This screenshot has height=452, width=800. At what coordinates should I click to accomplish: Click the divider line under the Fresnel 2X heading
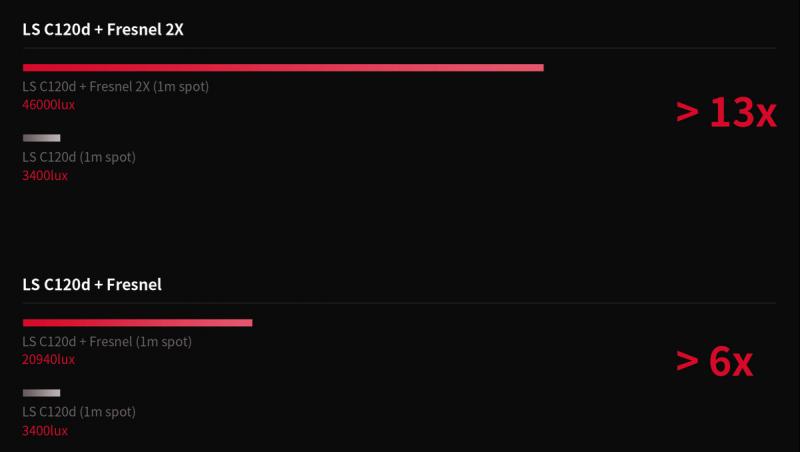click(399, 48)
